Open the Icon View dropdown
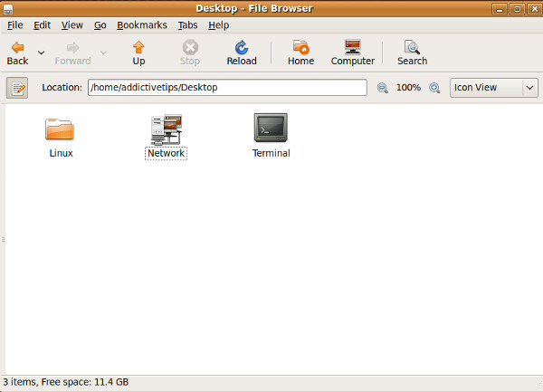This screenshot has height=392, width=543. point(494,88)
